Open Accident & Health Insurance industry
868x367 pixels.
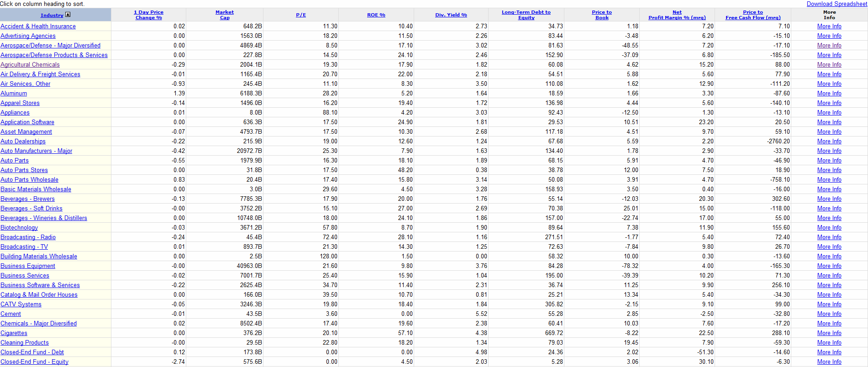pos(38,26)
